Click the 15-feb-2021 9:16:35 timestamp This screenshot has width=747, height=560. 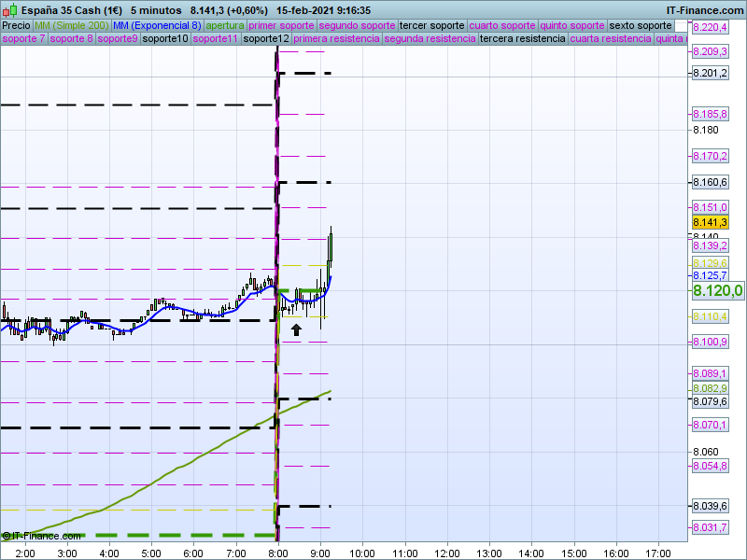tap(323, 10)
